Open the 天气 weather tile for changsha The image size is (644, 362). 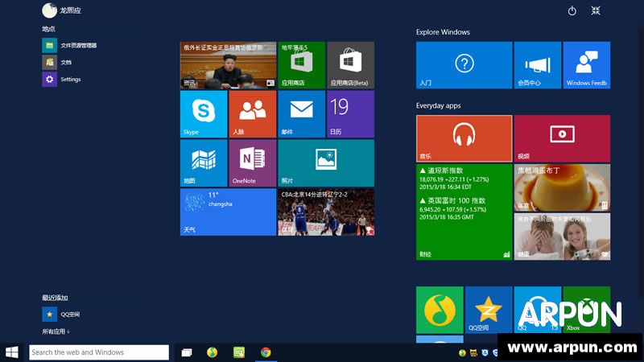click(x=228, y=212)
